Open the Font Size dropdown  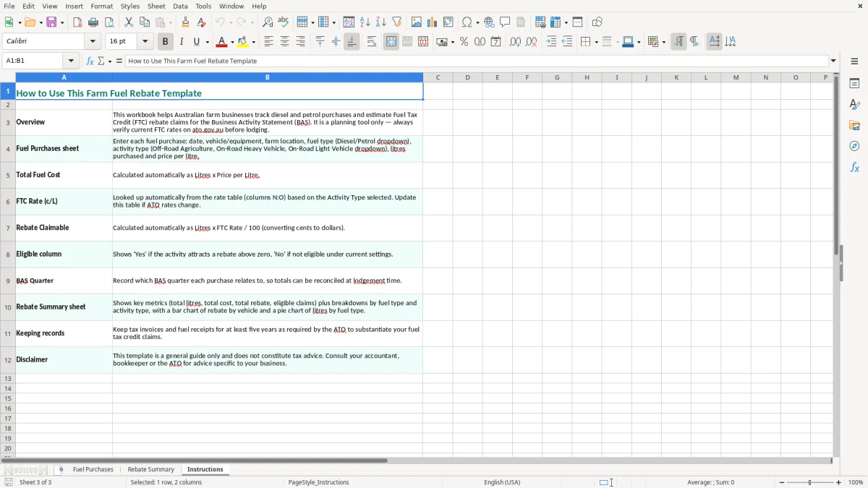(x=145, y=42)
